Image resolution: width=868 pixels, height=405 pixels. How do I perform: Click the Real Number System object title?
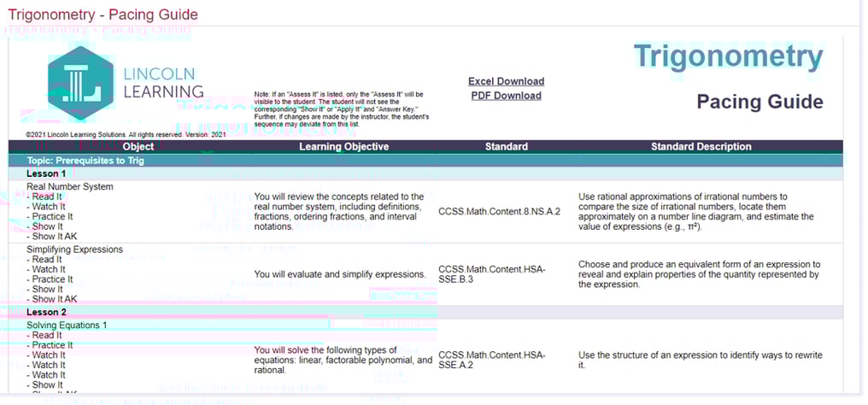tap(69, 187)
